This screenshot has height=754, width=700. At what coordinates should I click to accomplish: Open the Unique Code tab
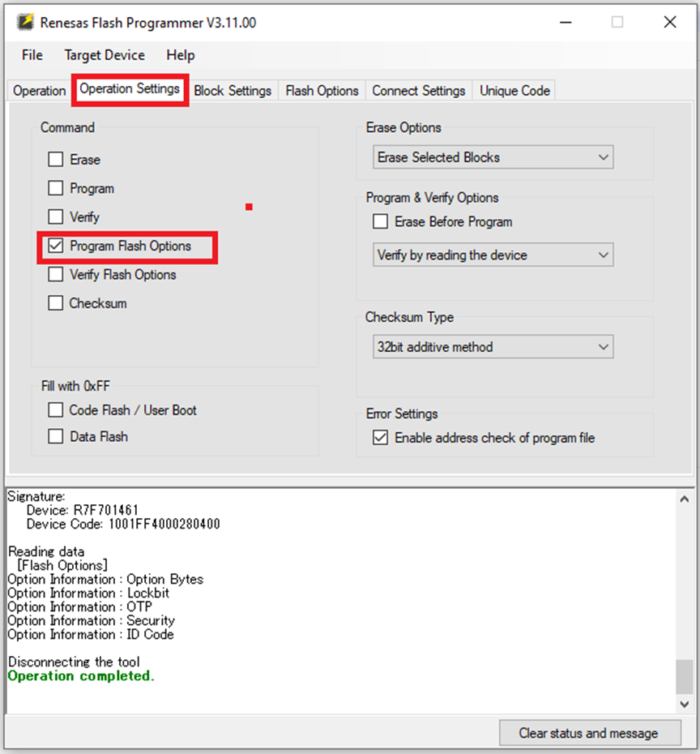(514, 91)
